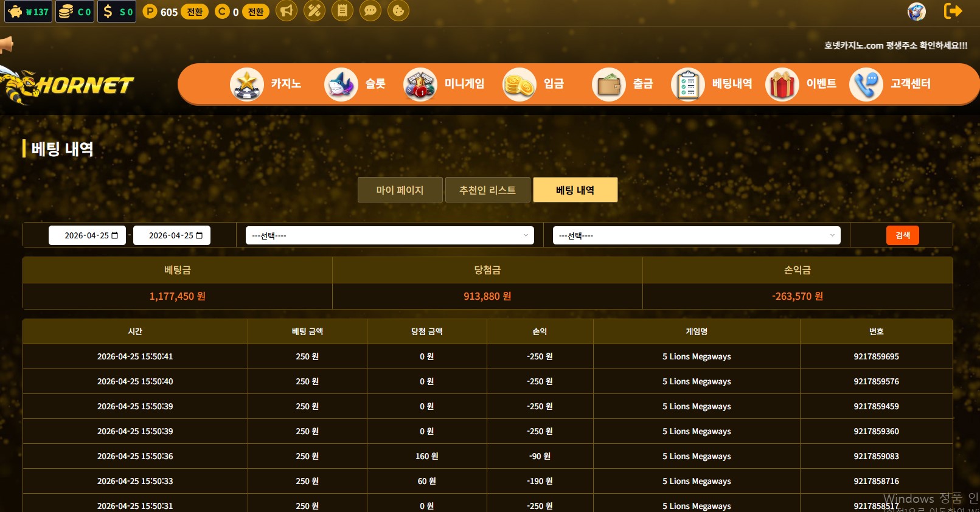980x512 pixels.
Task: Open the pencil and ruler icon
Action: click(315, 10)
